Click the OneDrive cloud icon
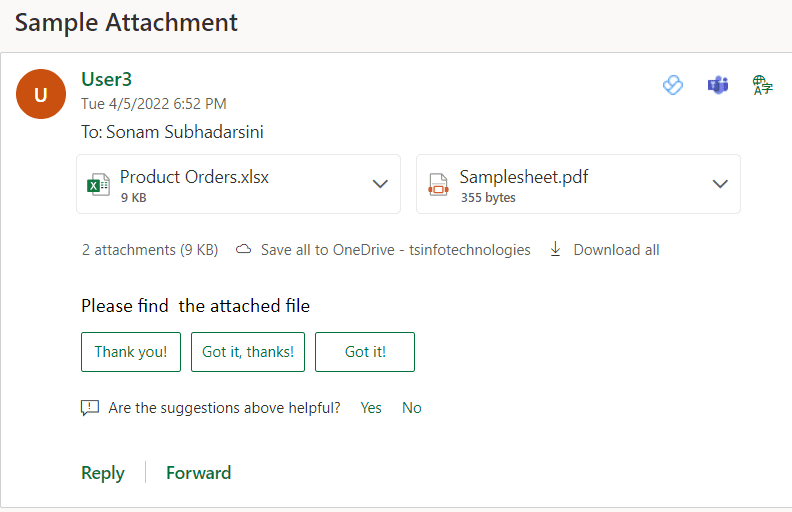 243,249
